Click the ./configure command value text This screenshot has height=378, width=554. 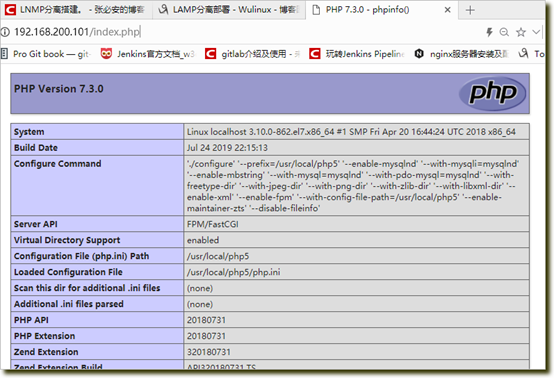click(x=353, y=186)
